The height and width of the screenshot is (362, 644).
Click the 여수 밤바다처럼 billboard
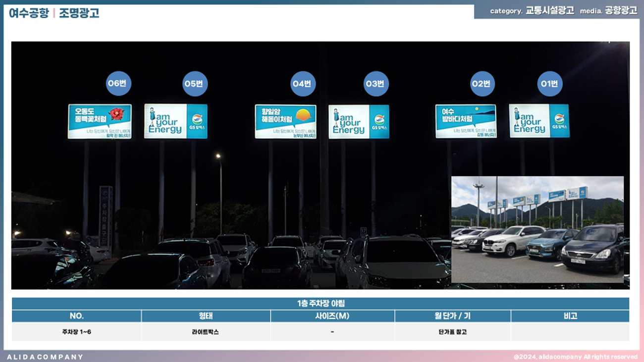pos(465,121)
